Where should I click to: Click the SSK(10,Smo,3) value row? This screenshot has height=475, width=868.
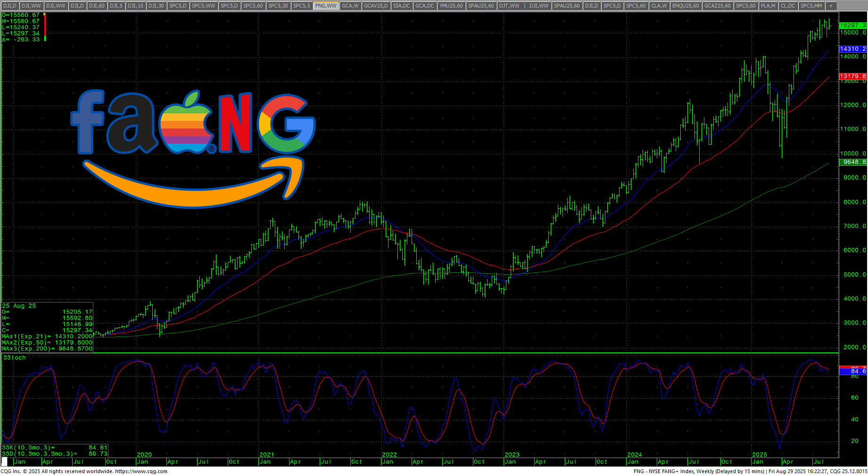pos(55,448)
